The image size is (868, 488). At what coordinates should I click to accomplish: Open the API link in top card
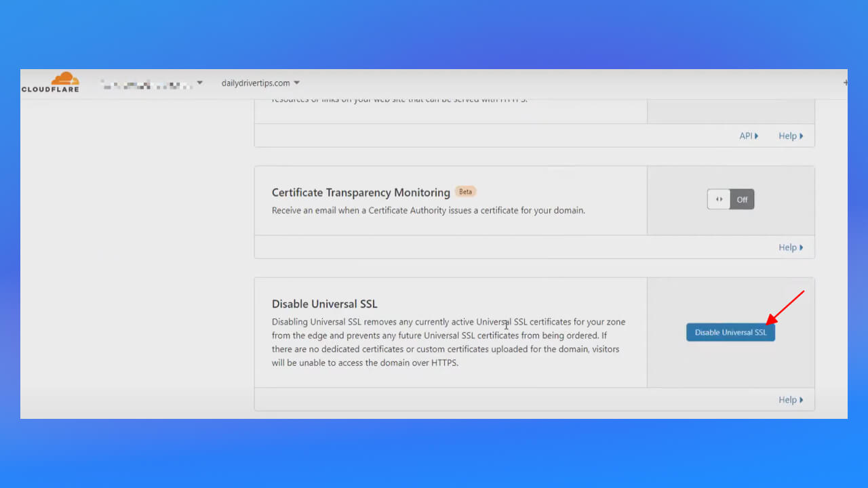(749, 136)
